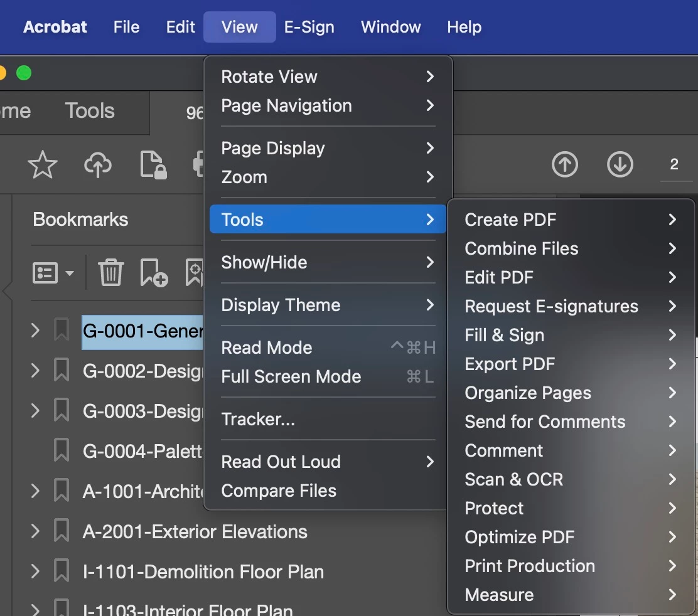The image size is (698, 616).
Task: Open the Window menu
Action: [391, 27]
